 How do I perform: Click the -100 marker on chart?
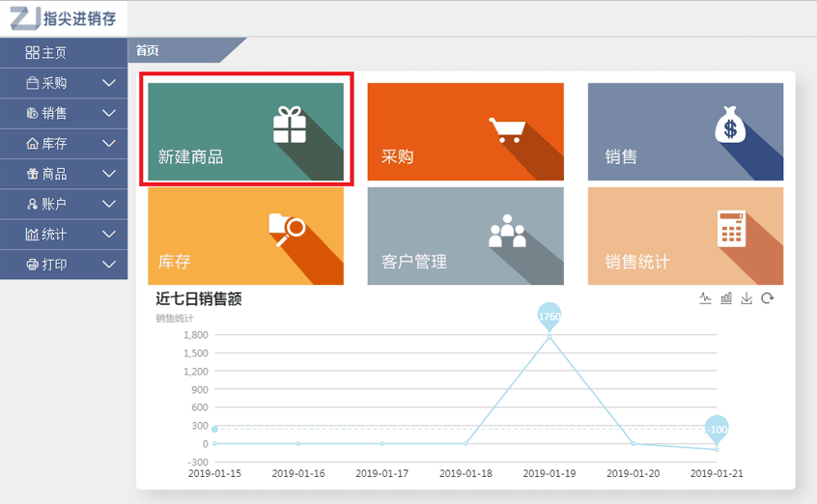pyautogui.click(x=717, y=429)
